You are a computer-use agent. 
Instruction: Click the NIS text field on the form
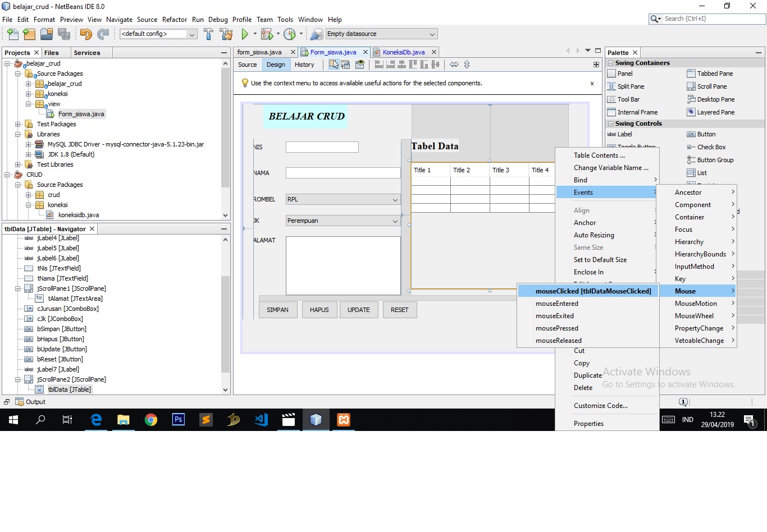pos(322,146)
